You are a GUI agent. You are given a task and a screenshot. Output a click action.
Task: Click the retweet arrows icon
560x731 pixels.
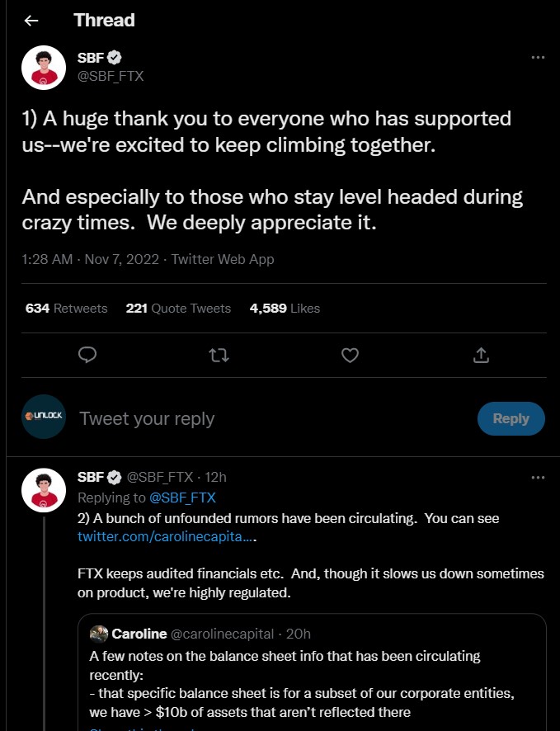tap(219, 355)
